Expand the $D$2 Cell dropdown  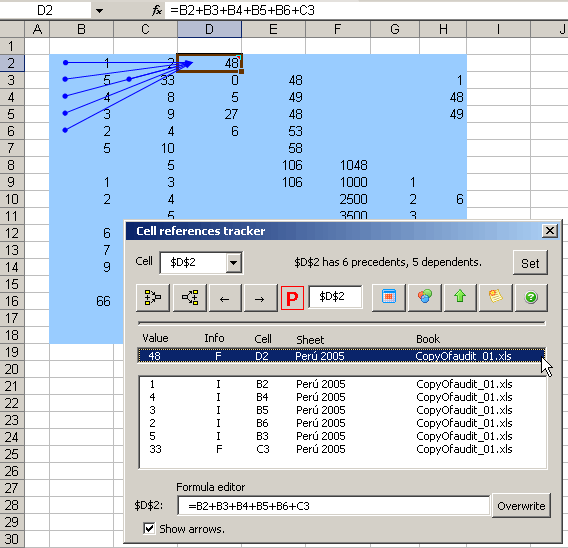pyautogui.click(x=234, y=262)
